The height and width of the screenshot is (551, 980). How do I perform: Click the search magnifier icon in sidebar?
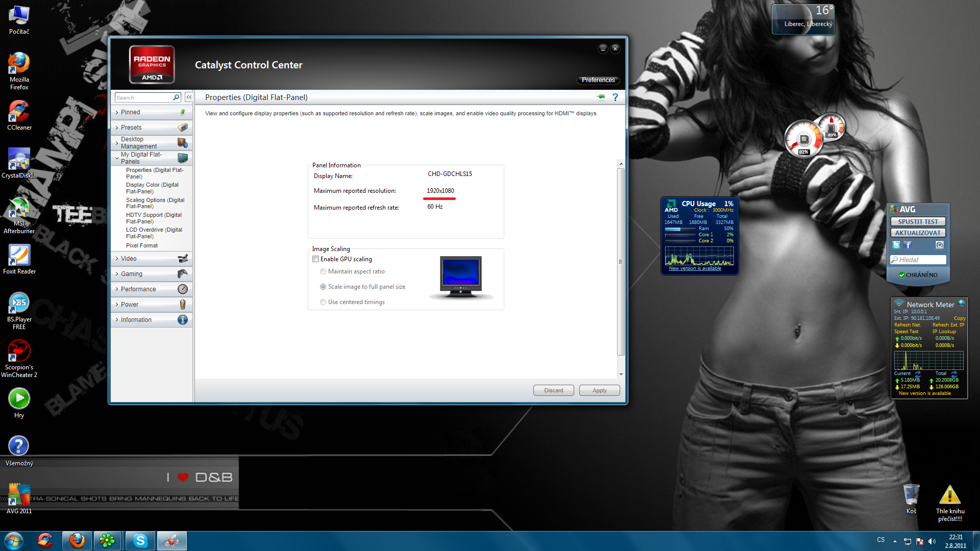[176, 97]
